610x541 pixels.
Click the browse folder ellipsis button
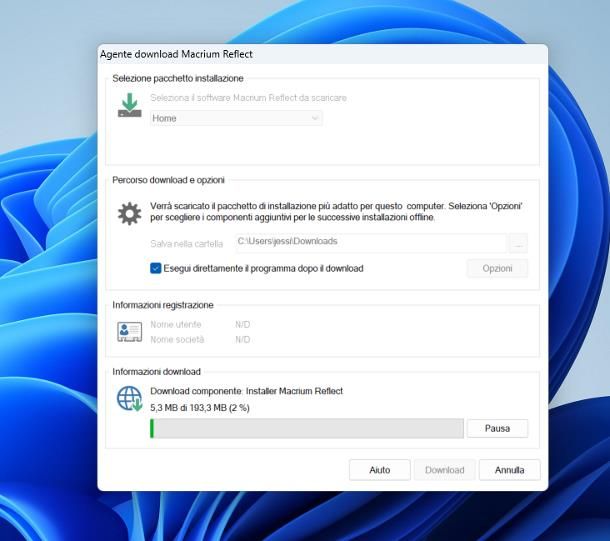(x=519, y=243)
